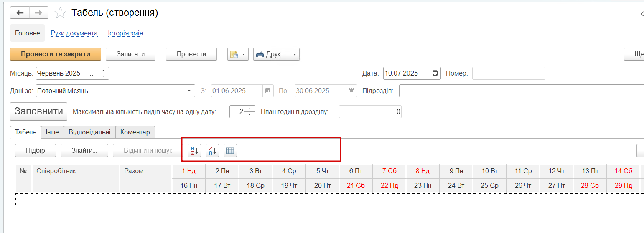The width and height of the screenshot is (644, 233).
Task: Decrease the month with the down spinner
Action: pos(103,76)
